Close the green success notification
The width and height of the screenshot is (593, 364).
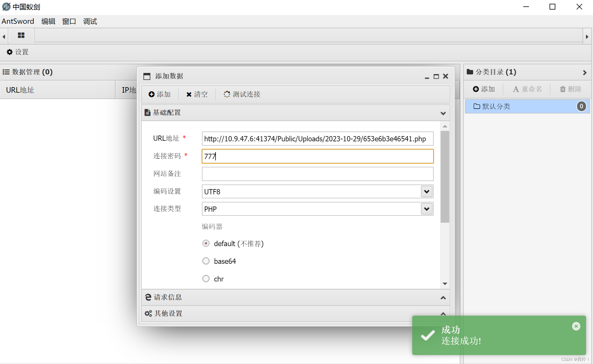(x=576, y=326)
